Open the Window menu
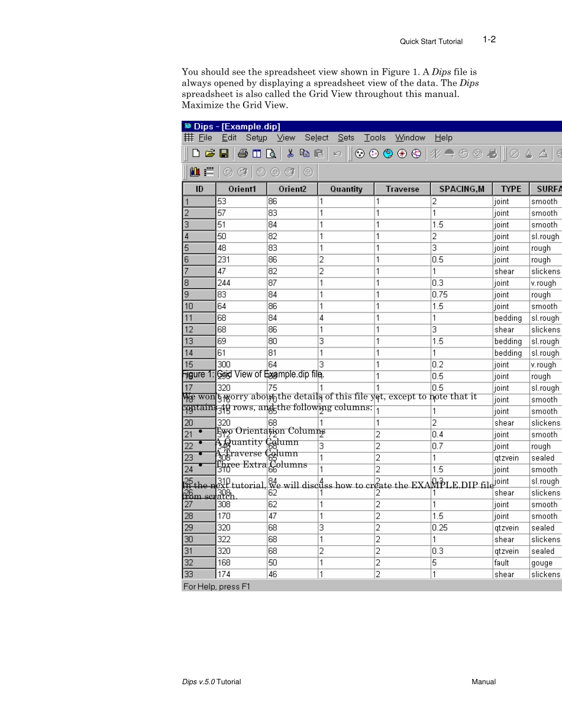 click(x=411, y=138)
